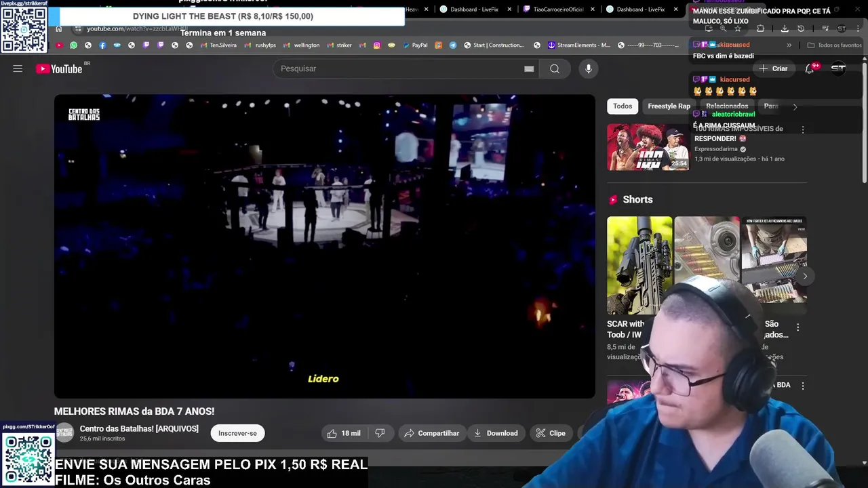Open the Instagram bookmark icon
This screenshot has width=868, height=488.
(x=376, y=45)
